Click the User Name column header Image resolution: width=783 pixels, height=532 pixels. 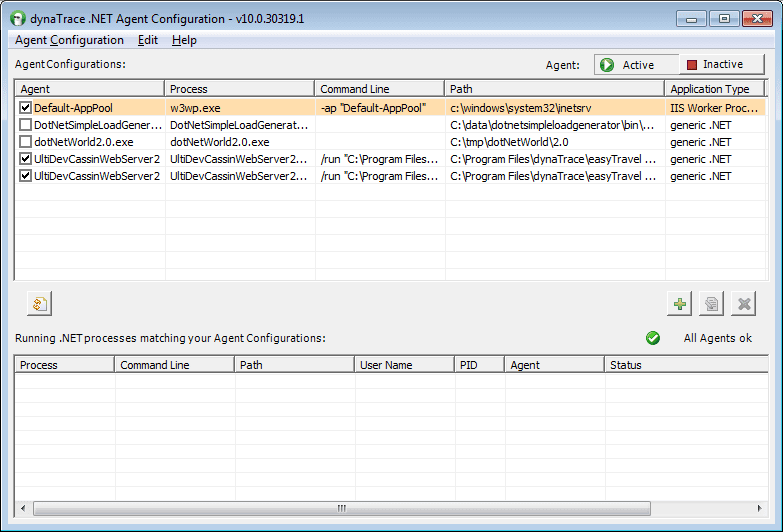point(404,365)
